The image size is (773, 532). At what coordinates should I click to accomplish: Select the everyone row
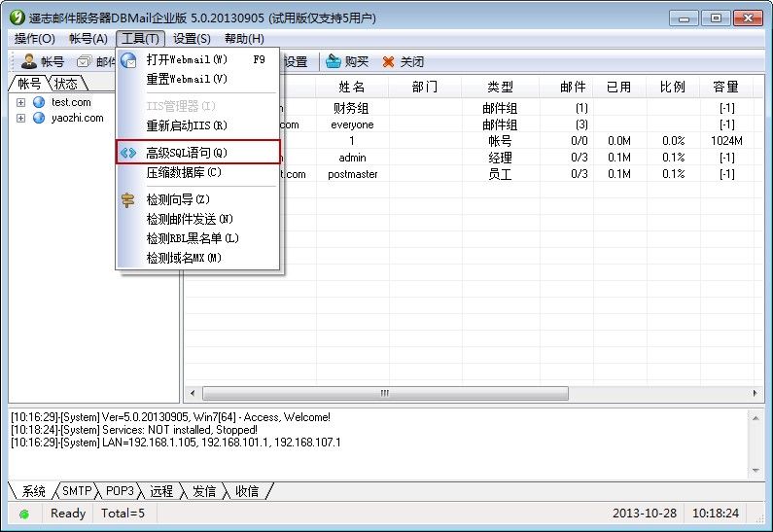(474, 124)
